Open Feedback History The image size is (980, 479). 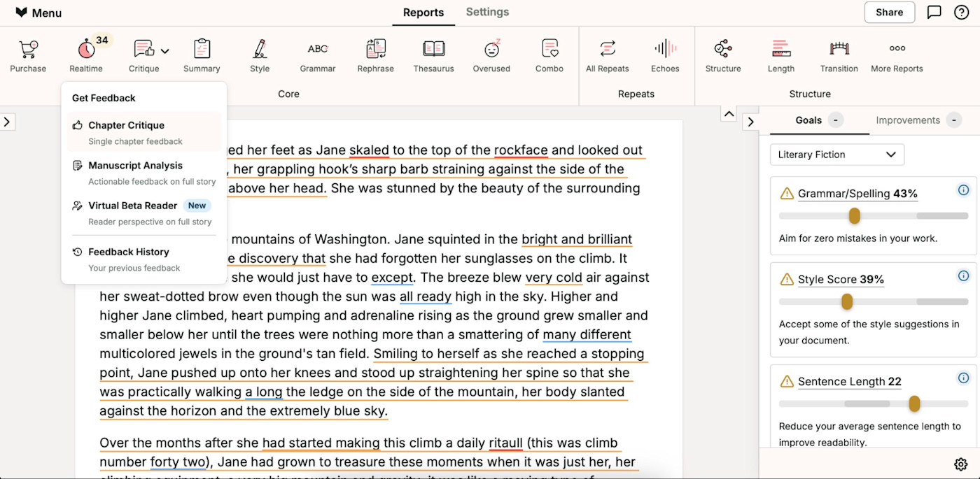pos(144,259)
